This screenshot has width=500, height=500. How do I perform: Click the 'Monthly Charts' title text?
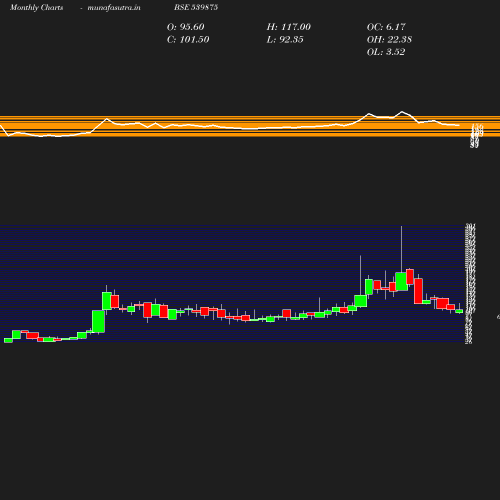click(36, 8)
